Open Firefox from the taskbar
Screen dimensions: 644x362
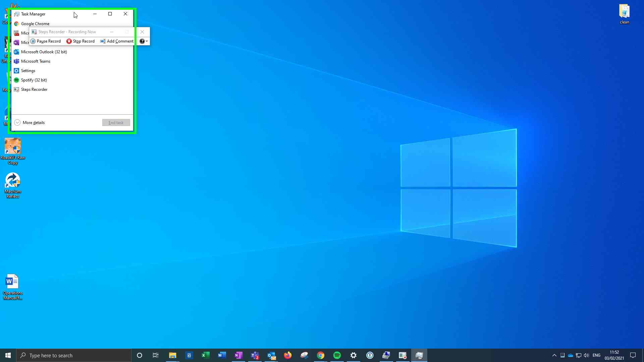tap(288, 355)
